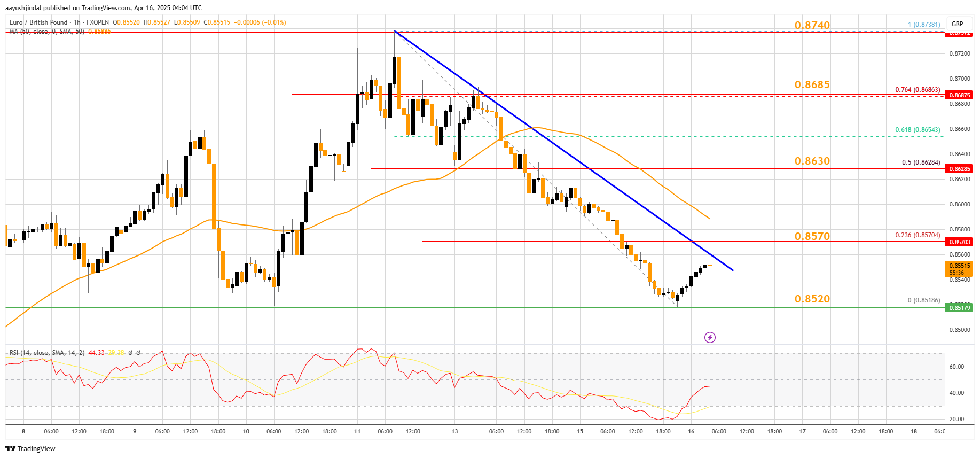
Task: Click the RSI scale value 20.00
Action: click(x=957, y=419)
